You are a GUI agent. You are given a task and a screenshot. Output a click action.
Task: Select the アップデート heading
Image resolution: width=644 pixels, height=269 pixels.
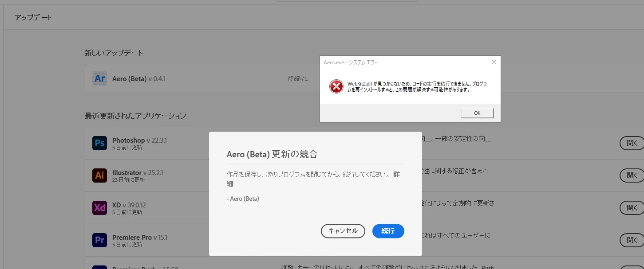click(x=33, y=18)
